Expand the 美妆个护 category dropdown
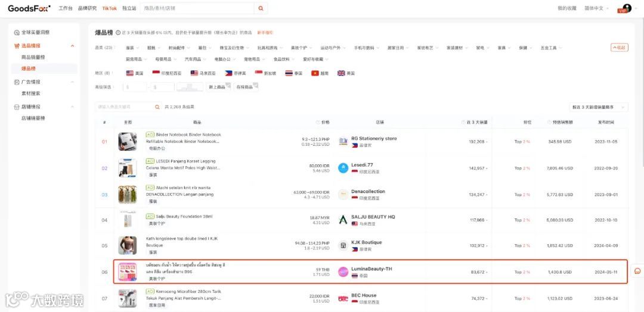The height and width of the screenshot is (312, 644). click(302, 48)
